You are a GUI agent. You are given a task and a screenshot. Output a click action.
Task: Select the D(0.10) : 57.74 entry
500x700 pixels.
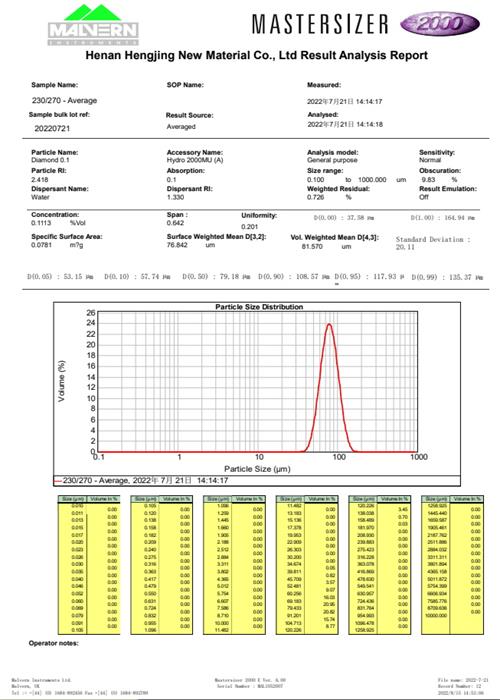pos(137,277)
